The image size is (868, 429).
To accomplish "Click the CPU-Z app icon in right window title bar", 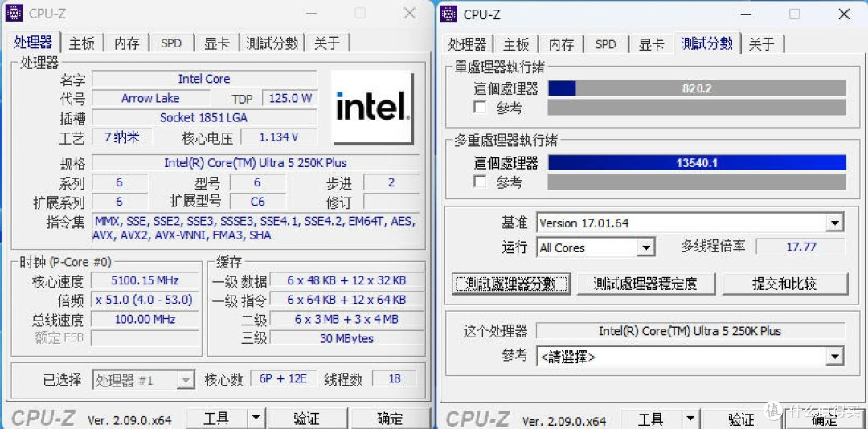I will (448, 14).
